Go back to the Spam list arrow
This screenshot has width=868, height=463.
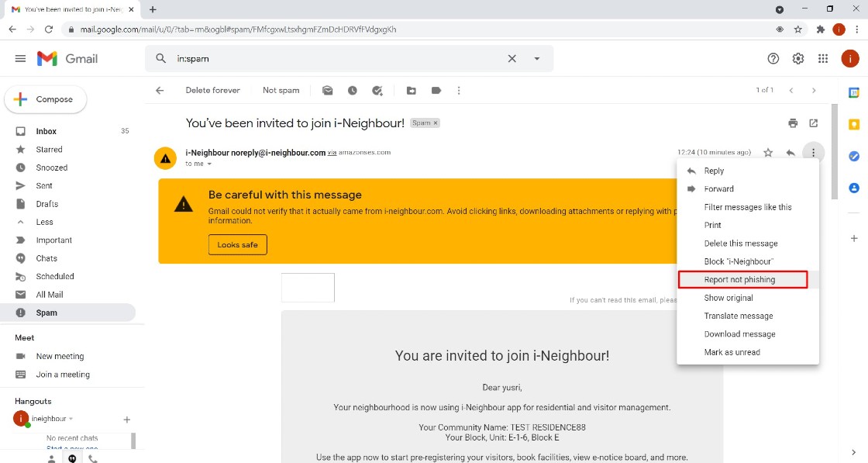[x=160, y=90]
